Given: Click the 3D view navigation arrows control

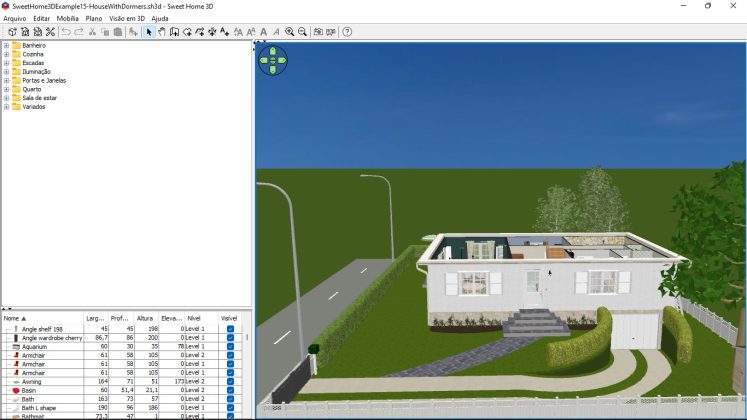Looking at the screenshot, I should [273, 60].
